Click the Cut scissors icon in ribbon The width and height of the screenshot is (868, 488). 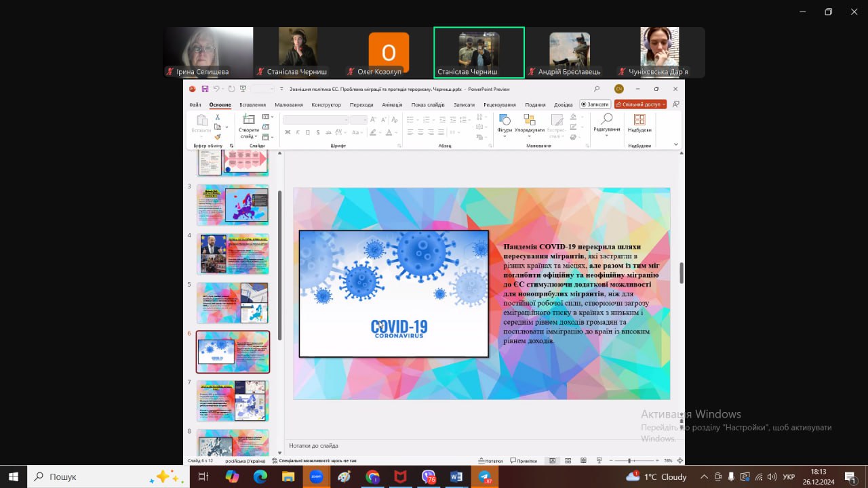pyautogui.click(x=218, y=117)
